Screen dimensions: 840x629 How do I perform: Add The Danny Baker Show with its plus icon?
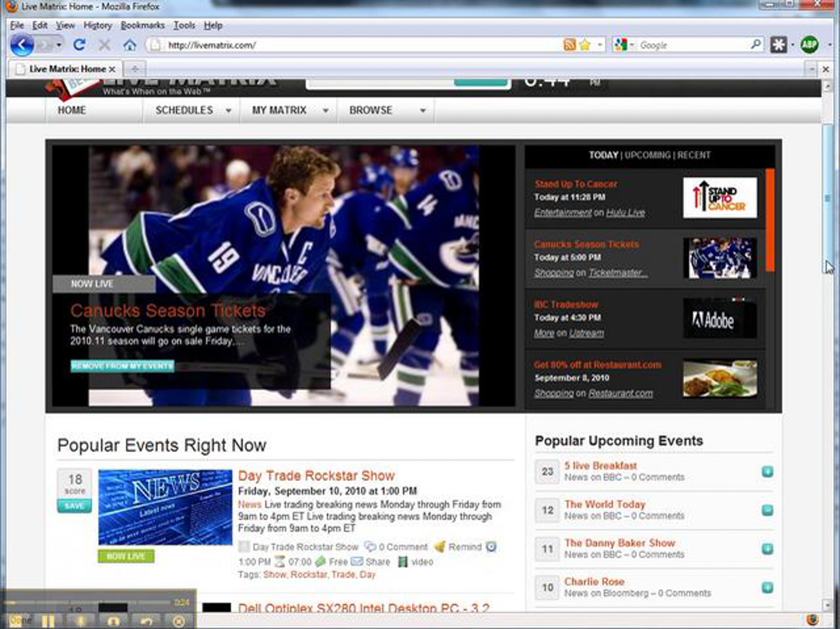coord(768,549)
